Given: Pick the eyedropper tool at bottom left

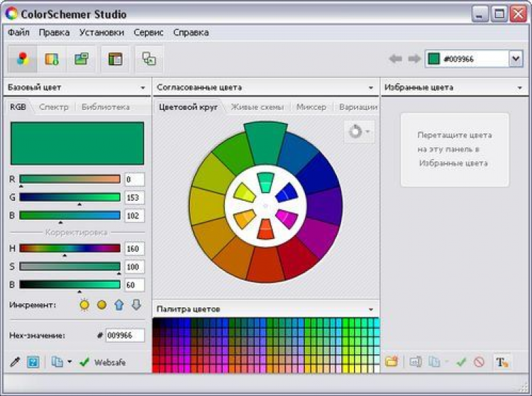Looking at the screenshot, I should click(15, 362).
